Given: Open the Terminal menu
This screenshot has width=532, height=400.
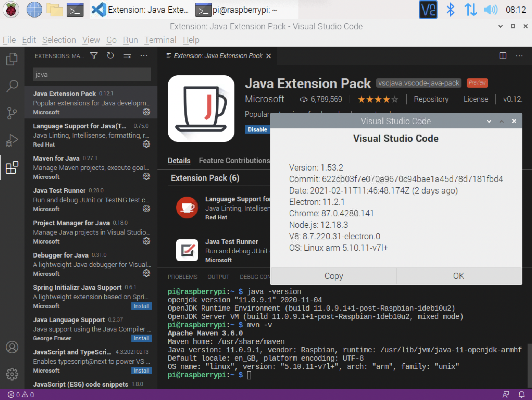Looking at the screenshot, I should 160,40.
